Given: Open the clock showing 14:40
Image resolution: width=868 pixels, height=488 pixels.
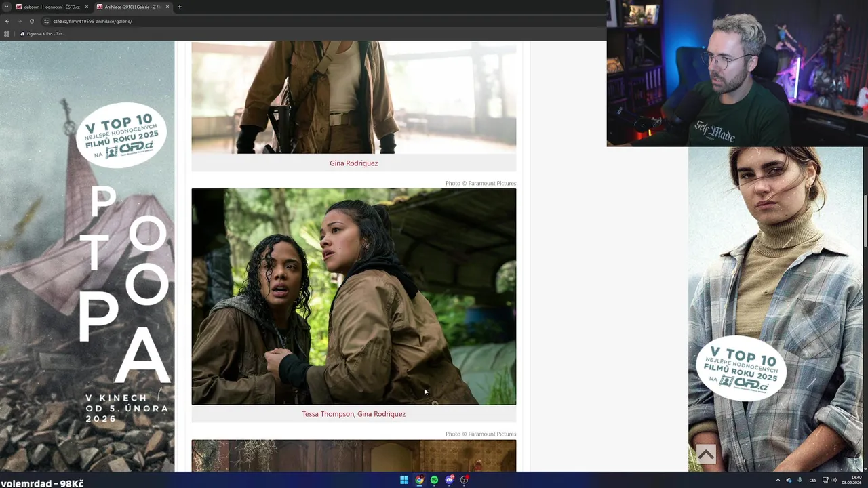Looking at the screenshot, I should (852, 480).
